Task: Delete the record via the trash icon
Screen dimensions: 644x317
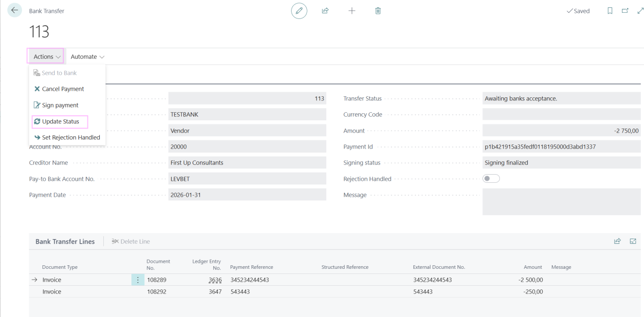Action: [378, 11]
